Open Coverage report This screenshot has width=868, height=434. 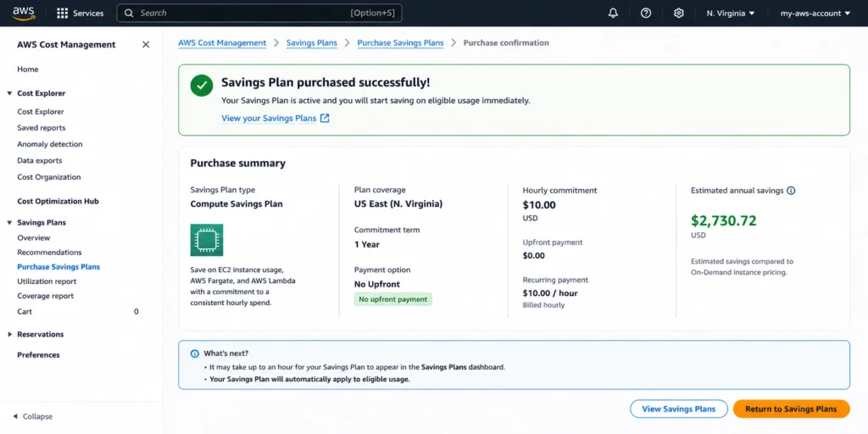[46, 296]
